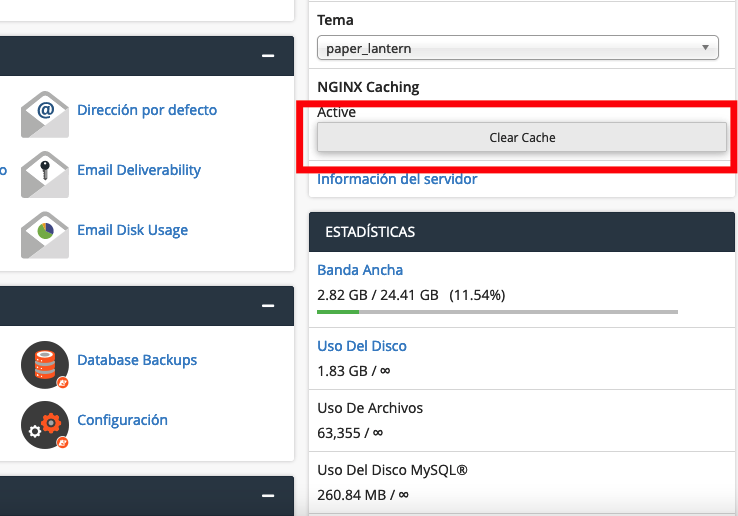Open the Database Backups link
This screenshot has height=516, width=738.
click(x=137, y=360)
